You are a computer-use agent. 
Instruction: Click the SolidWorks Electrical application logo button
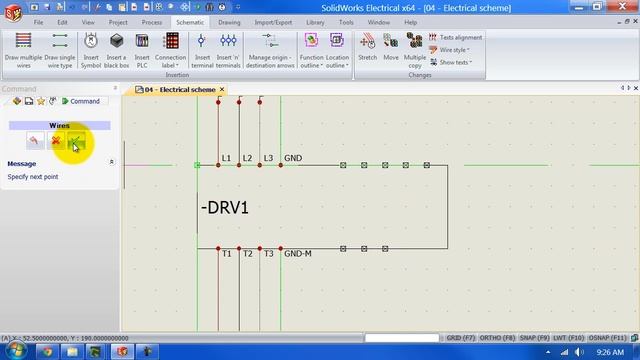(13, 12)
